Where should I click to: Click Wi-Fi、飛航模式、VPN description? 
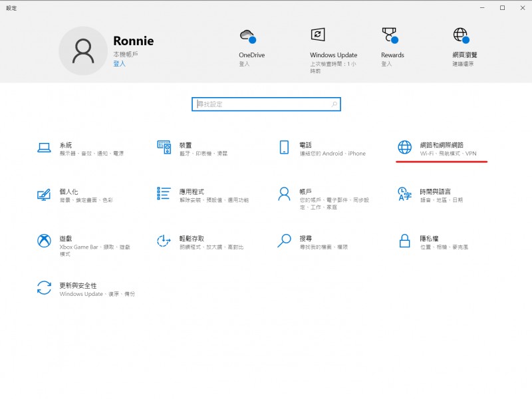[448, 154]
